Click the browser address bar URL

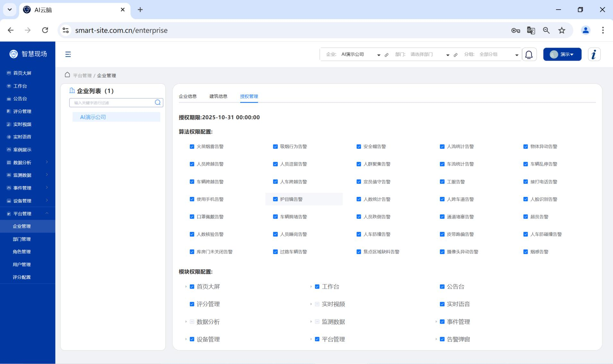[x=121, y=30]
